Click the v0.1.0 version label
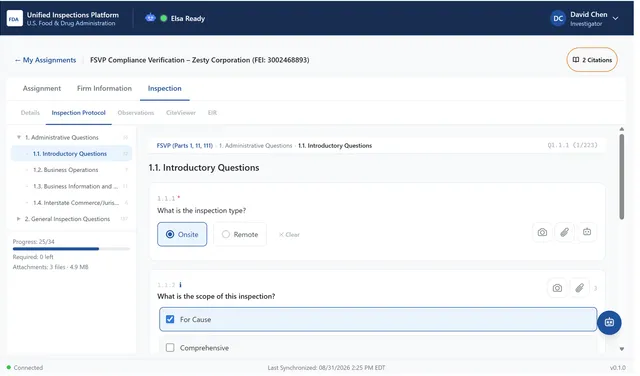The width and height of the screenshot is (640, 376). tap(618, 367)
